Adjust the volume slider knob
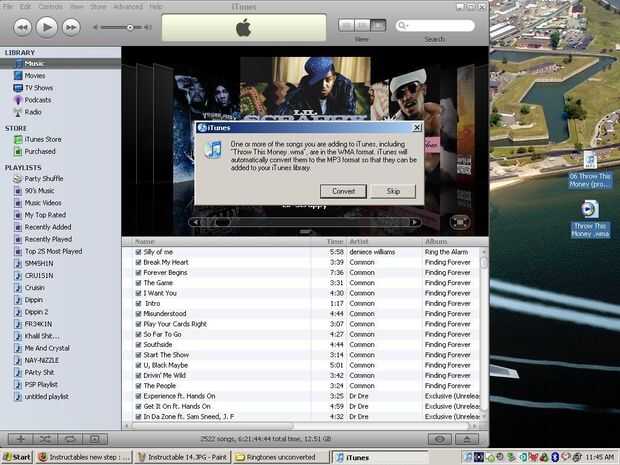Screen dimensions: 620x465 click(130, 27)
